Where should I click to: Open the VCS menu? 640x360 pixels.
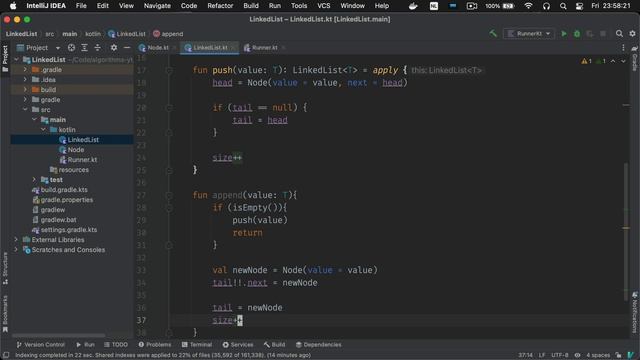pyautogui.click(x=324, y=6)
